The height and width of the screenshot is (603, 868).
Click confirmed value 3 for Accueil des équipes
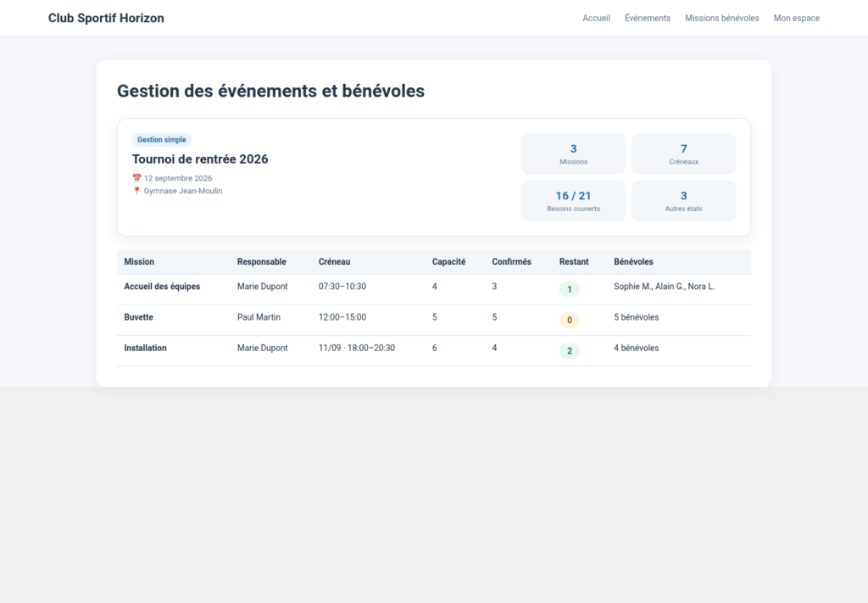[x=494, y=287]
